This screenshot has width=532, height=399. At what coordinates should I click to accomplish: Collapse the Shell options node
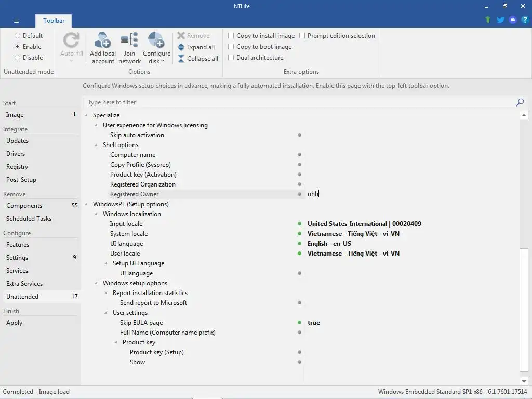(x=96, y=145)
